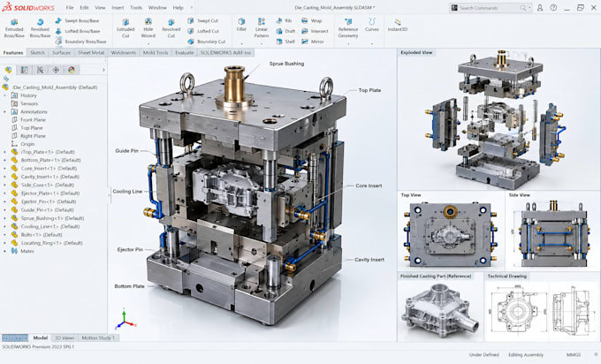The height and width of the screenshot is (364, 601).
Task: Click the Finished Casting Part thumbnail
Action: (x=440, y=311)
